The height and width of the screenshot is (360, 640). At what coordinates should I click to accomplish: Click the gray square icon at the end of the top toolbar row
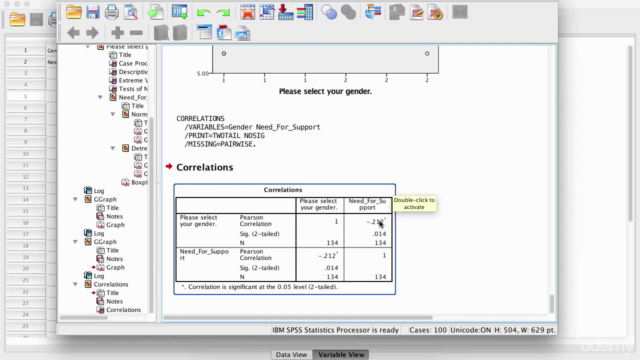click(460, 12)
